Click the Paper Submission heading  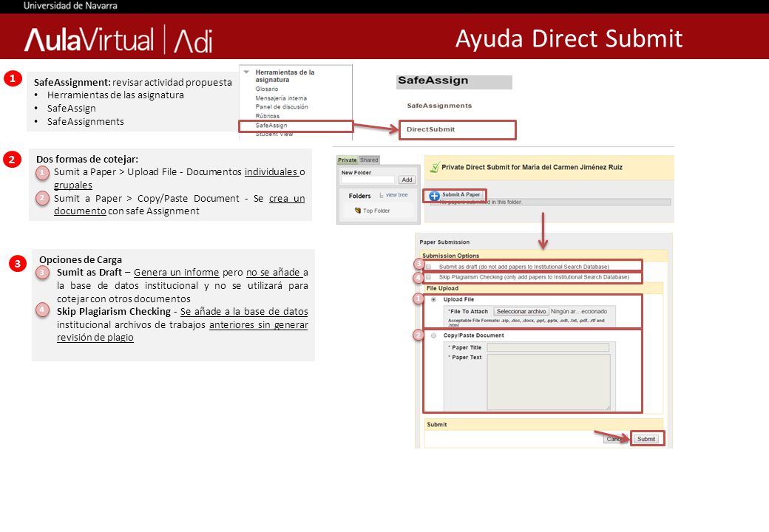(x=444, y=242)
